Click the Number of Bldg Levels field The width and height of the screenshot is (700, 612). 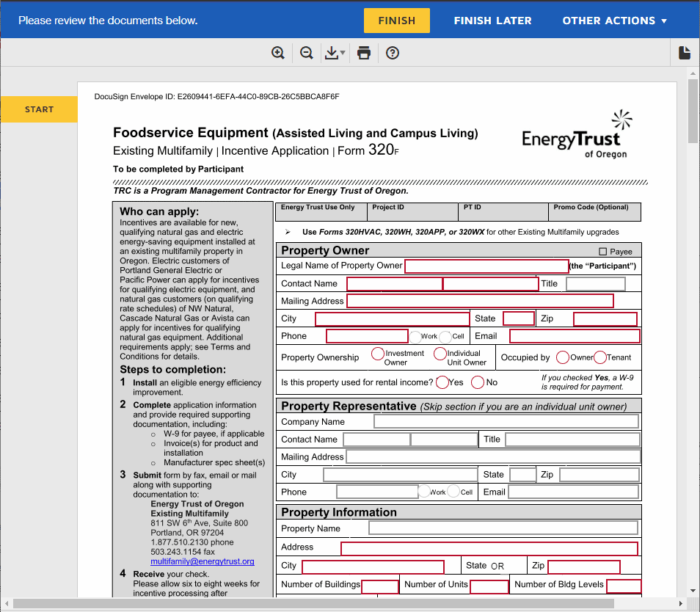[x=624, y=586]
